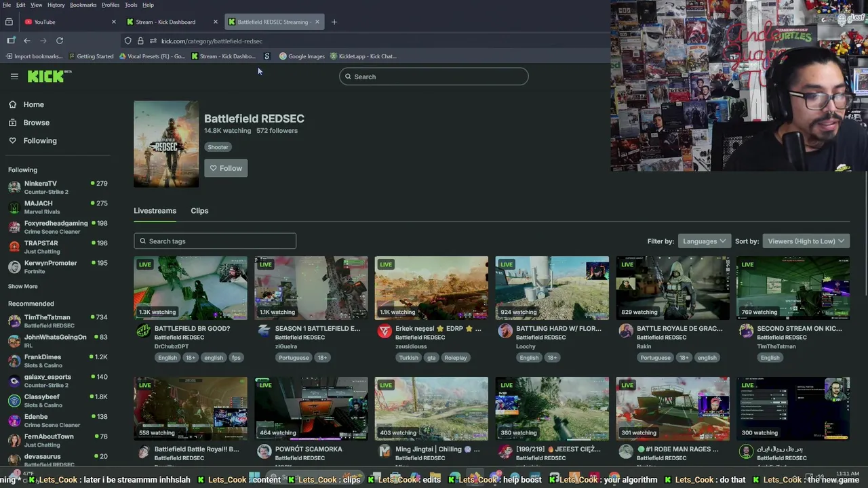Open Getting Started bookmark
Viewport: 868px width, 488px height.
[x=90, y=56]
